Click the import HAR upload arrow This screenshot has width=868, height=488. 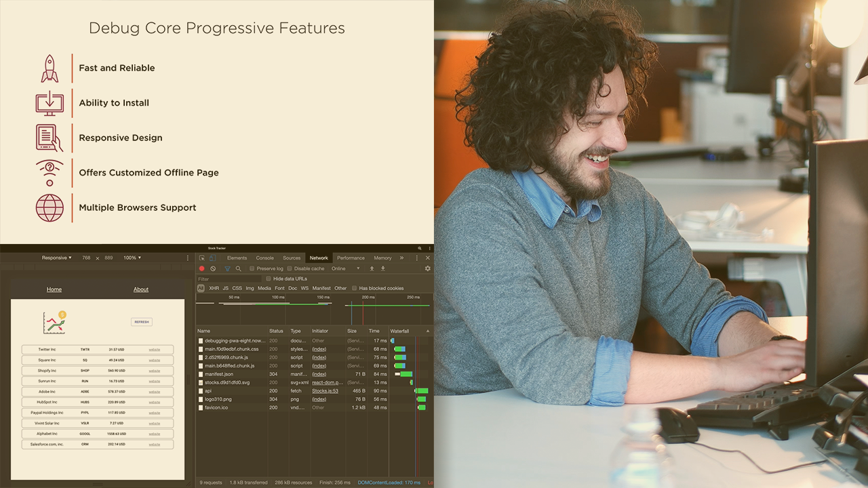(372, 268)
